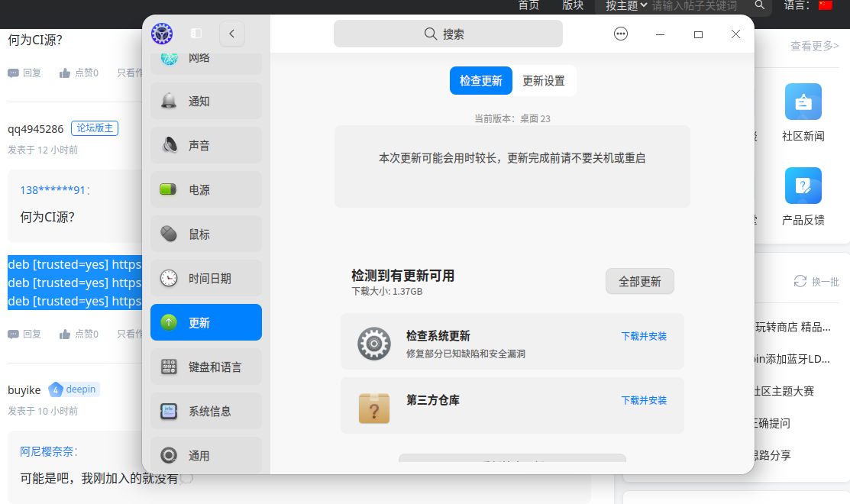
Task: Click the speaker icon for 声音
Action: [169, 144]
